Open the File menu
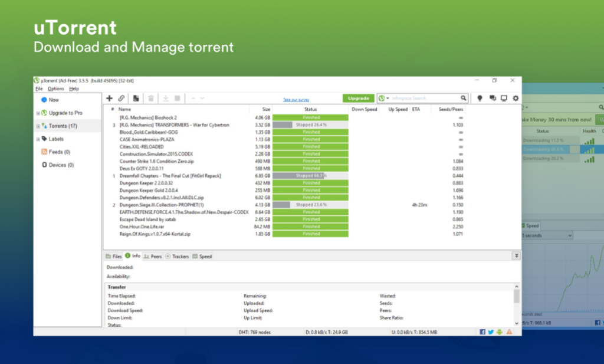 pos(39,88)
